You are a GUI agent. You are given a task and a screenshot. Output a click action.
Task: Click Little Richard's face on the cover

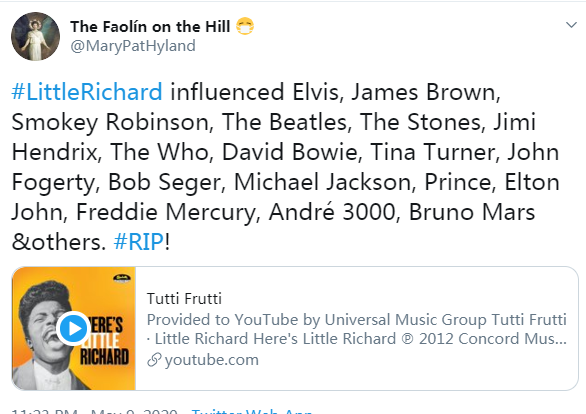(43, 331)
